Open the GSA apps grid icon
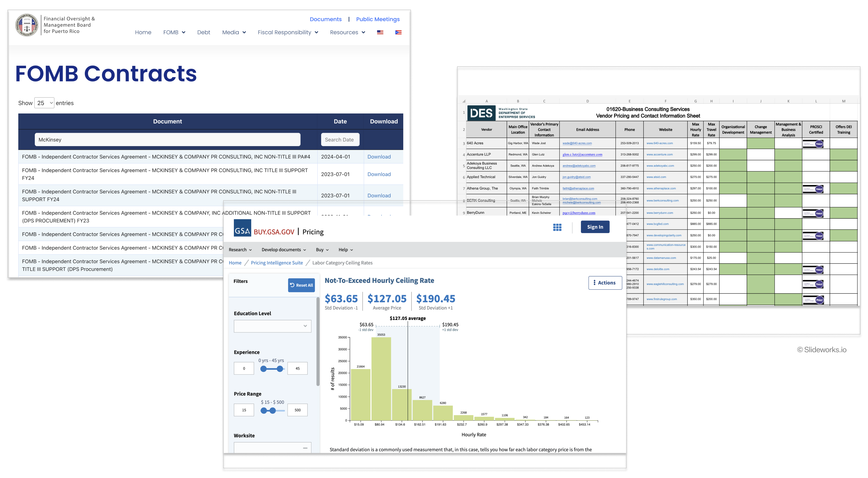The image size is (868, 478). click(x=557, y=227)
